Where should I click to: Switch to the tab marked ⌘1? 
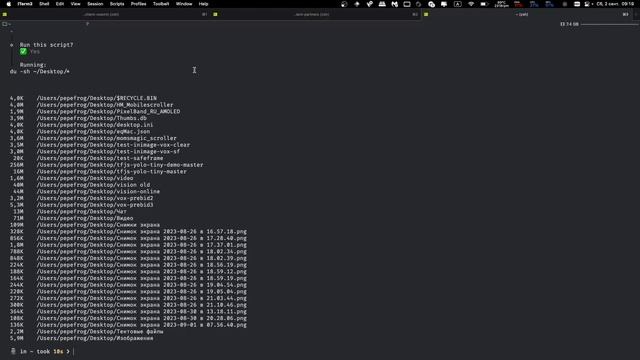[x=105, y=14]
